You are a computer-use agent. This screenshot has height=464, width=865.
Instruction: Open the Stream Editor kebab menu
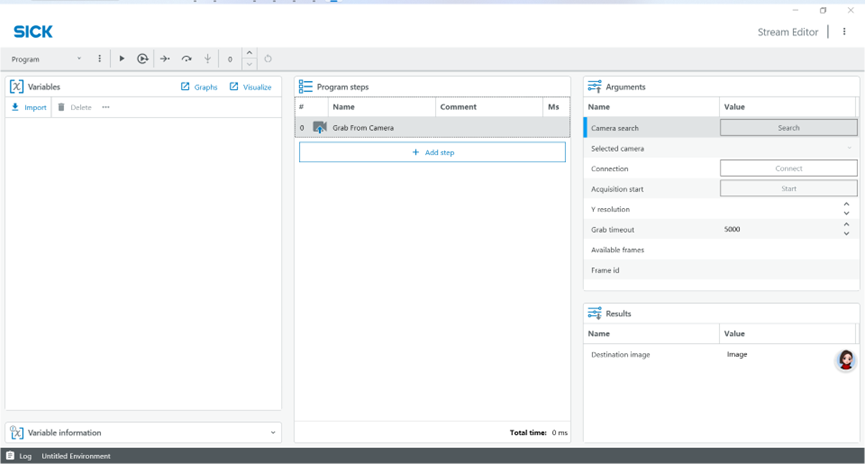[844, 32]
